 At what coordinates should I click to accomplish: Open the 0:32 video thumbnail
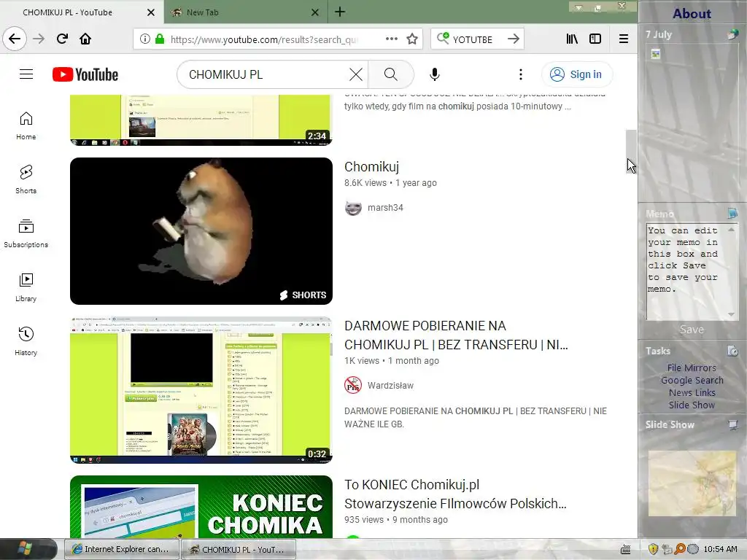tap(201, 390)
